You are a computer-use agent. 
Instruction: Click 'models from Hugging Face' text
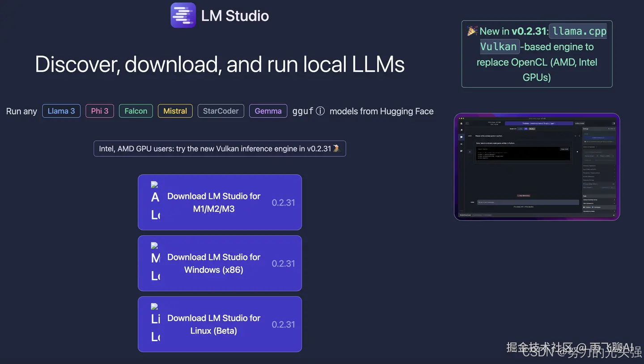tap(381, 111)
